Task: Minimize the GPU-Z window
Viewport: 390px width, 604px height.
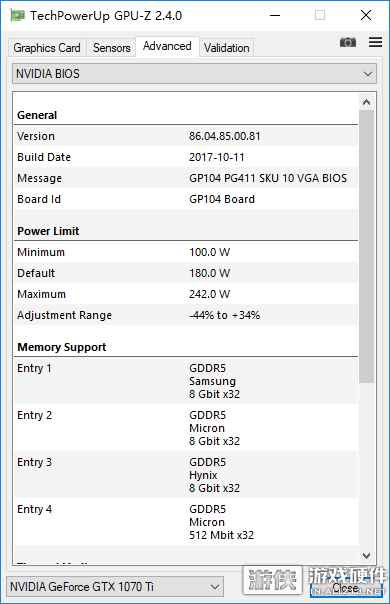Action: point(275,16)
